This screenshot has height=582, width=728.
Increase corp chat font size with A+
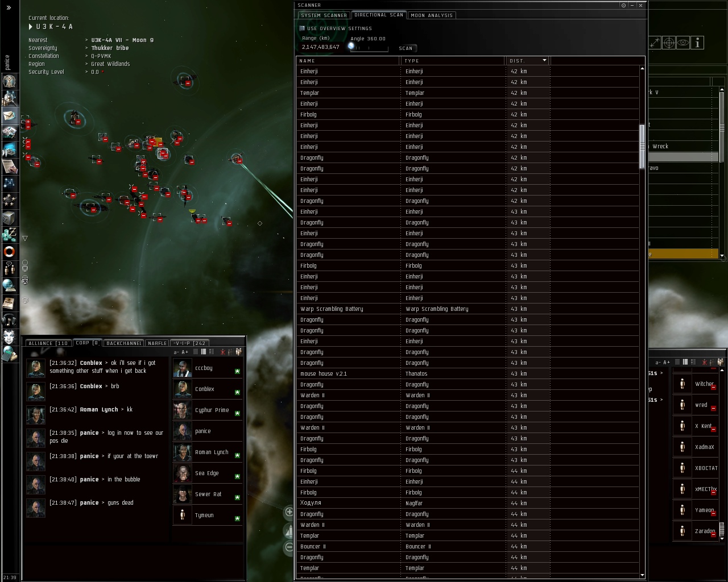185,352
